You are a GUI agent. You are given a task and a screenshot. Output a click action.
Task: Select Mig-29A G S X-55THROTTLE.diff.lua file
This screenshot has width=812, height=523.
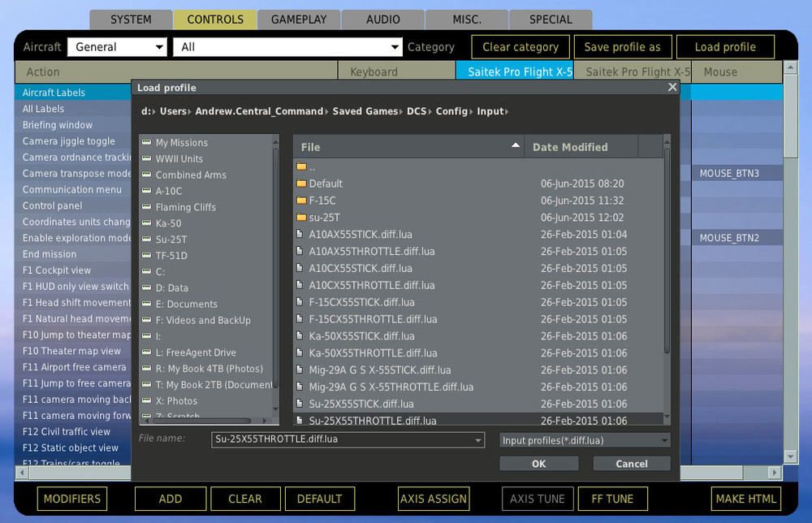pos(478,387)
